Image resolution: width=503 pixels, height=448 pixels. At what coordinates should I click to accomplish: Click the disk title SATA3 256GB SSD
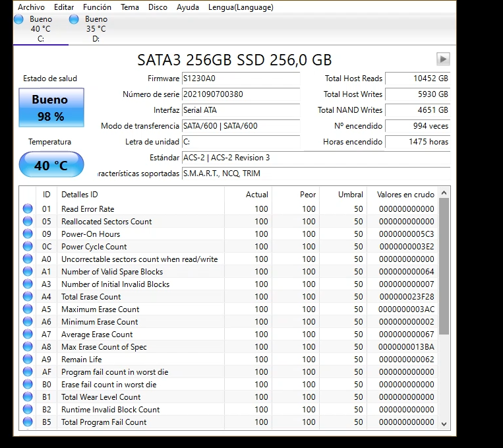(235, 60)
